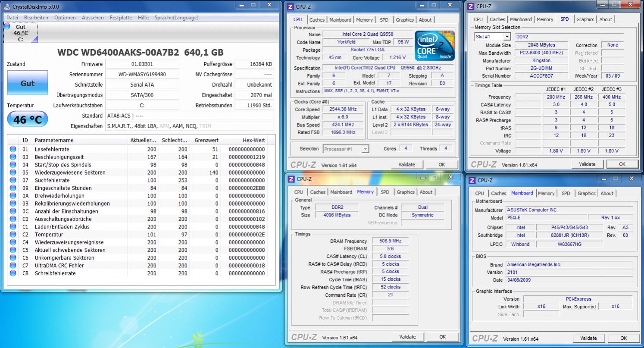Open the CPU tab in Memory window
This screenshot has width=644, height=348.
[299, 192]
